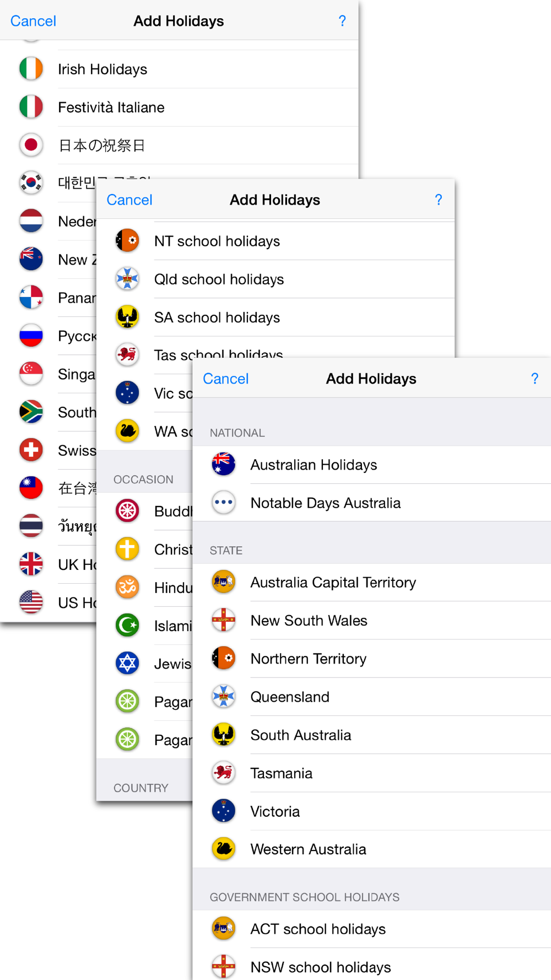The height and width of the screenshot is (980, 551).
Task: Open help on front Add Holidays panel
Action: [x=534, y=379]
